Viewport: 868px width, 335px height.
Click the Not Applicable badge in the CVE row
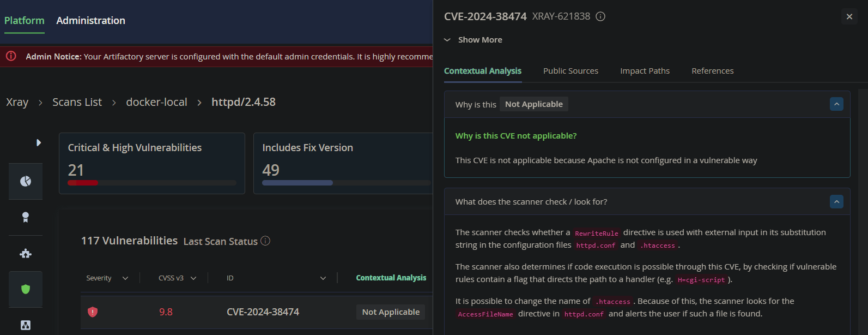click(391, 312)
